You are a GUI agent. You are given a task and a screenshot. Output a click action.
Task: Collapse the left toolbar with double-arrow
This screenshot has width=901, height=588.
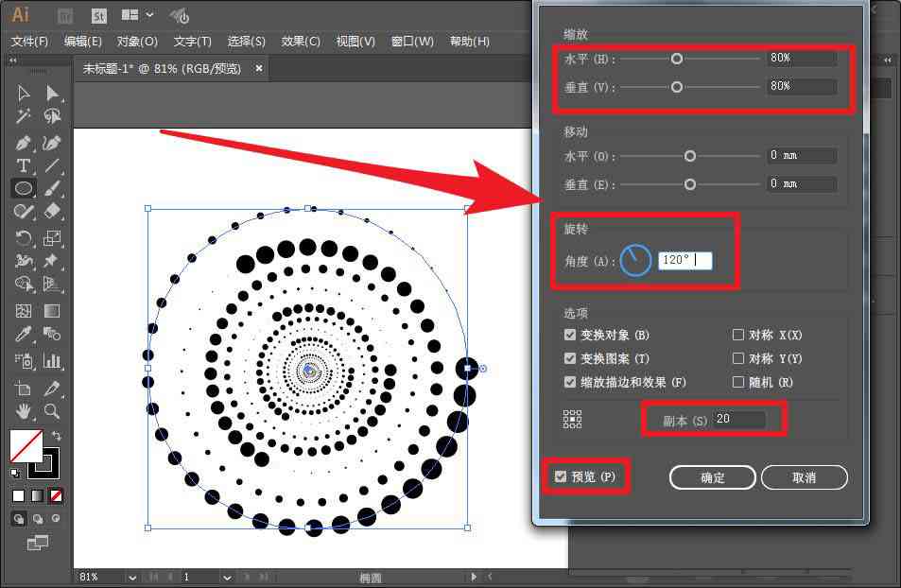click(12, 60)
